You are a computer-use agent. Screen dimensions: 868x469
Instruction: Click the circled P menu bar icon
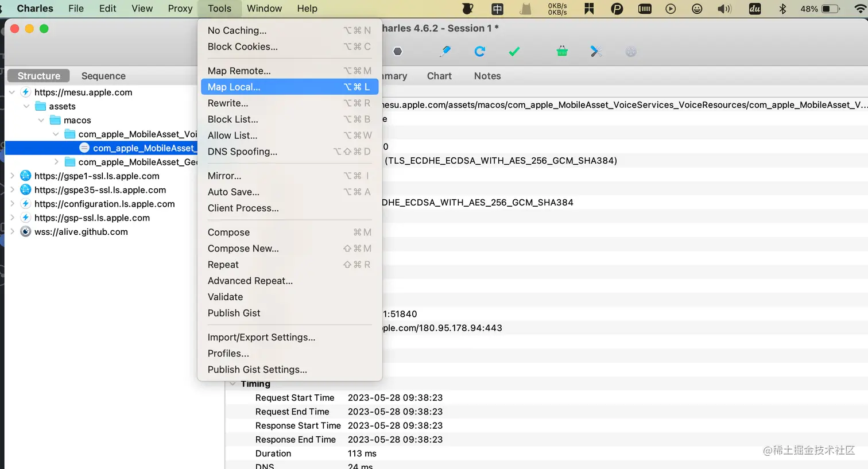pos(617,9)
